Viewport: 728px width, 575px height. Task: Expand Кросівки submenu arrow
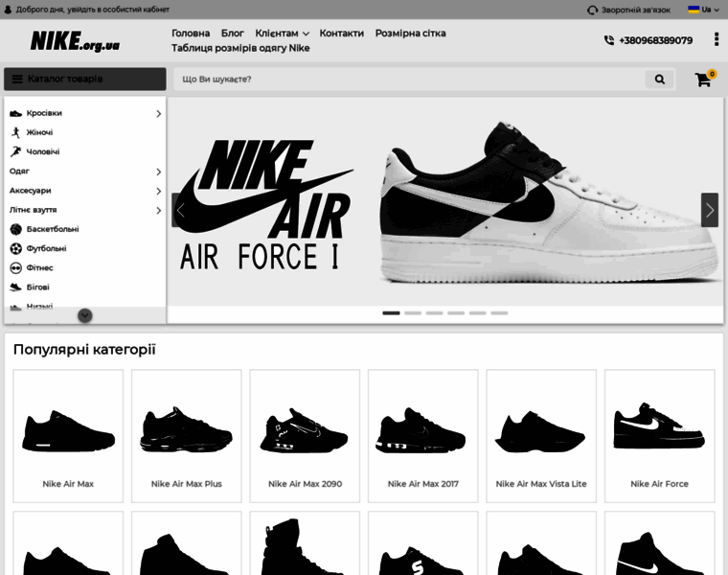click(x=158, y=114)
